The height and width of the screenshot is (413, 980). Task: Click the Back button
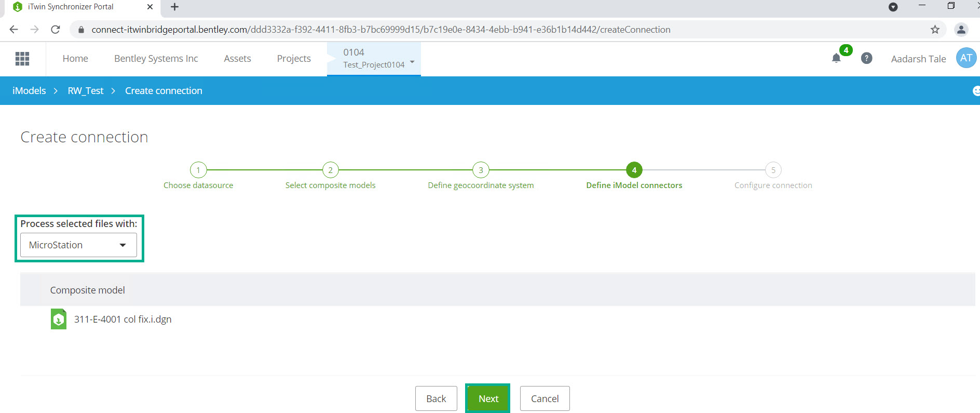(436, 398)
